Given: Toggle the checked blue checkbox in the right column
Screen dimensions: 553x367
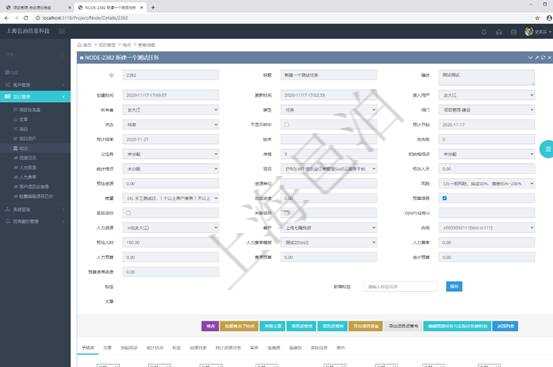Looking at the screenshot, I should 444,198.
